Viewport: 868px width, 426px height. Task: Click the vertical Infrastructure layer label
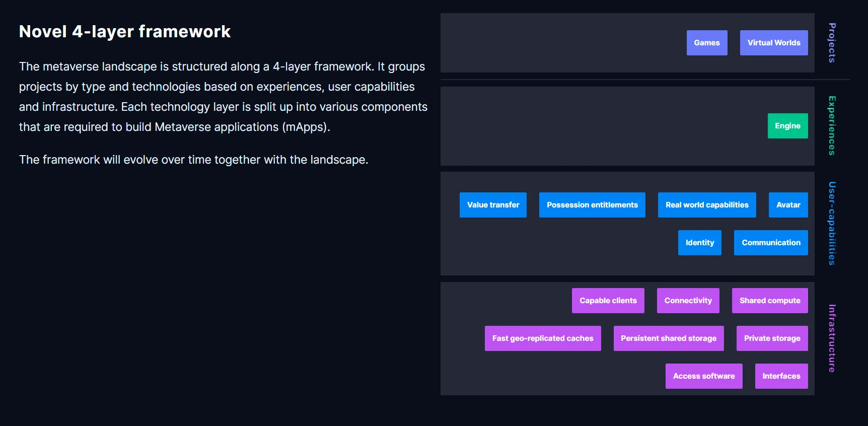tap(832, 338)
